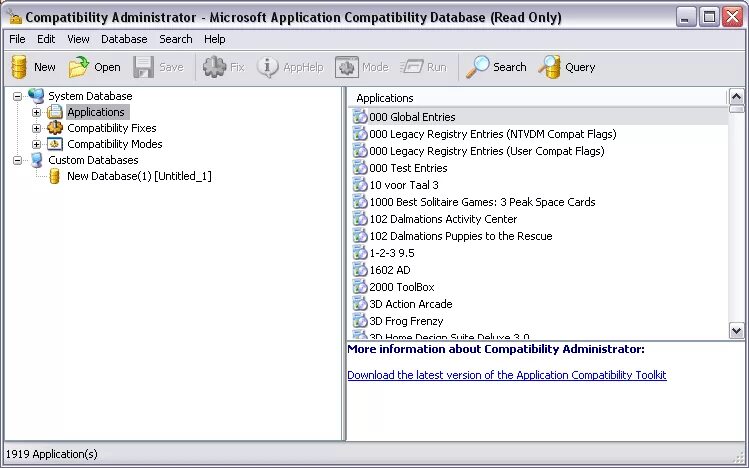Screen dimensions: 749x468
Task: Click the New database toolbar icon
Action: point(19,67)
